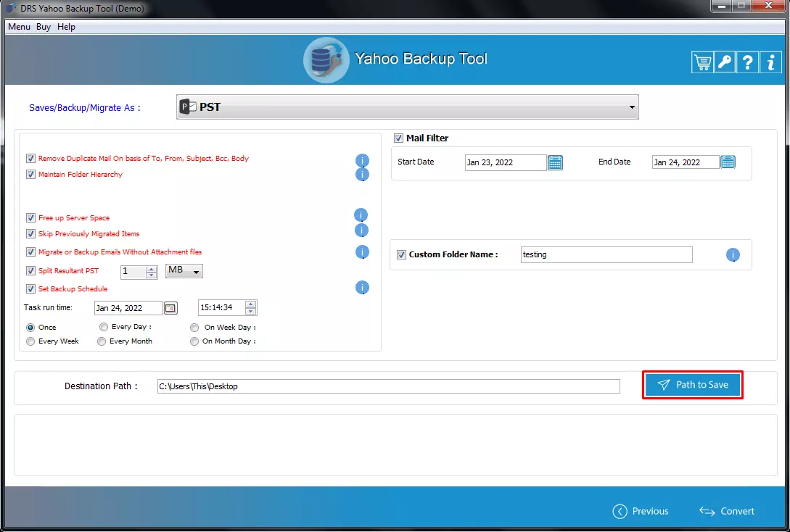Open the Menu menu

click(x=19, y=27)
